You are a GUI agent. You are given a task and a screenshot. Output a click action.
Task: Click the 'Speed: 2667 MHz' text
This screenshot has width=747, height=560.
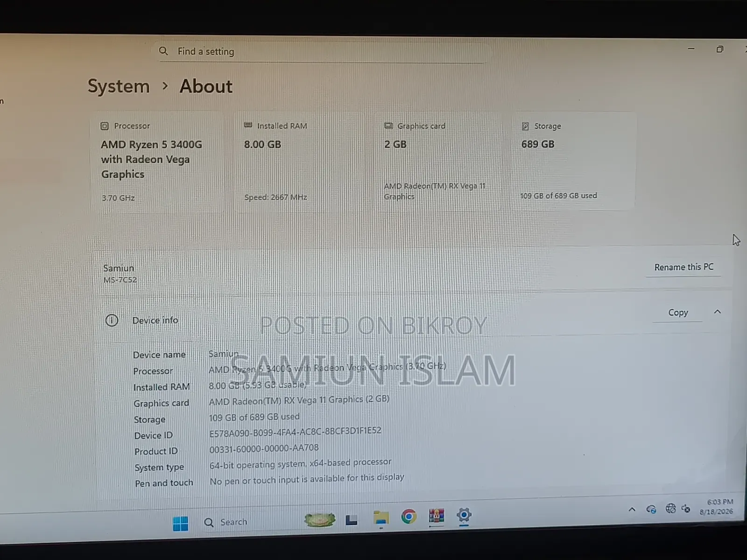(275, 197)
